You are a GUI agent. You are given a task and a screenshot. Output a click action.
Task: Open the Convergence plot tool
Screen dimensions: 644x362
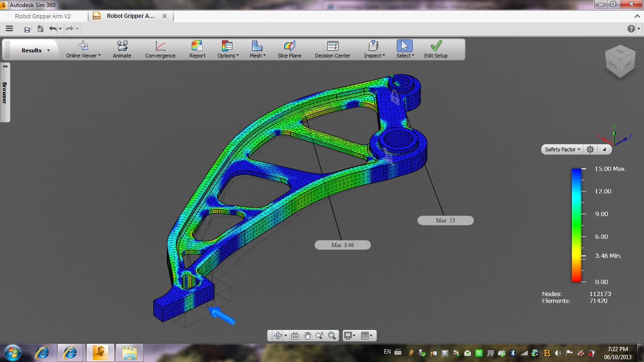point(160,49)
